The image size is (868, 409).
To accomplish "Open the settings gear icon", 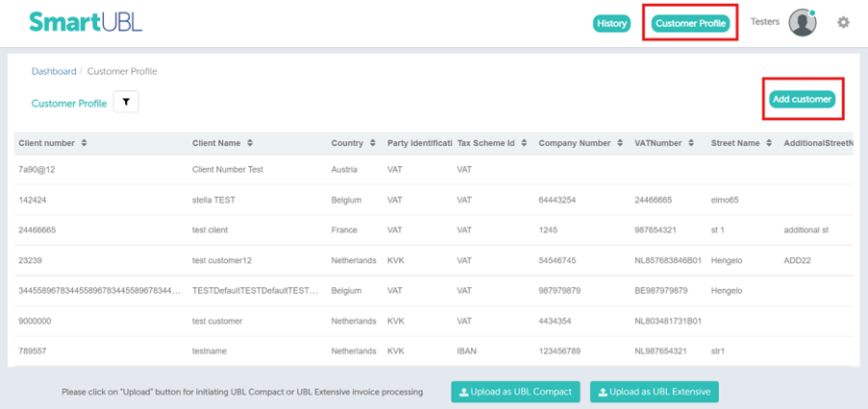I will [x=843, y=22].
